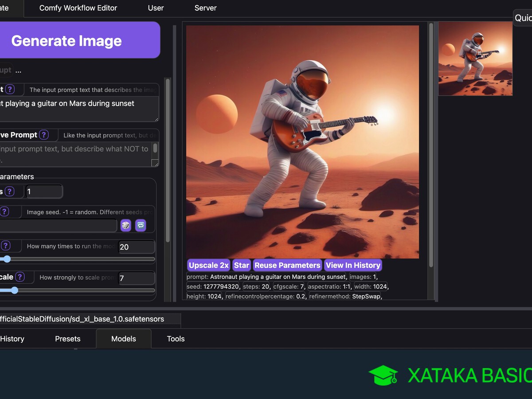Click the Steps slider handle

pyautogui.click(x=6, y=259)
